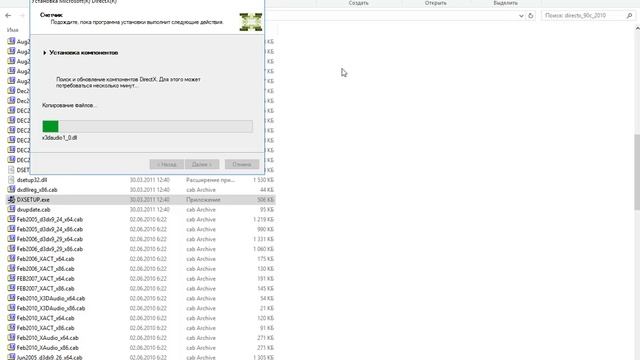Select the Feb2010_XAudio_x86.cab file name
Screen dimensions: 640x360
click(48, 348)
